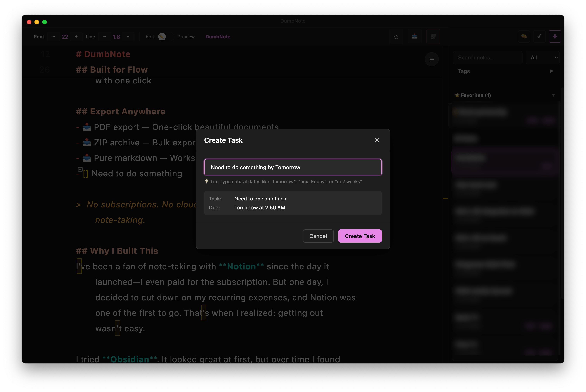Increase font size with plus
This screenshot has height=392, width=586.
[76, 37]
